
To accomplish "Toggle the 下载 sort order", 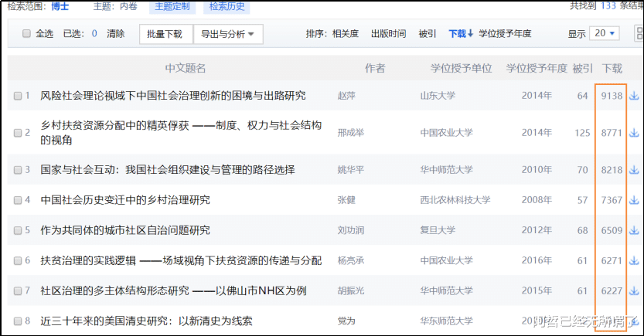I will (x=461, y=34).
